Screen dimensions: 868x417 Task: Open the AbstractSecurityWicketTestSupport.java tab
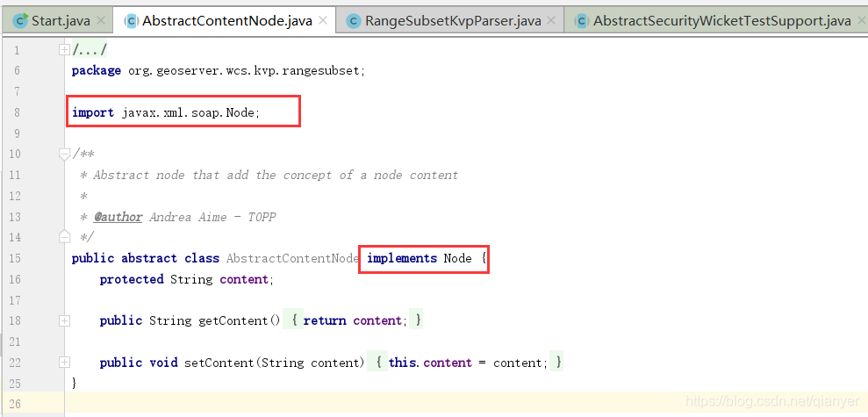[x=717, y=21]
